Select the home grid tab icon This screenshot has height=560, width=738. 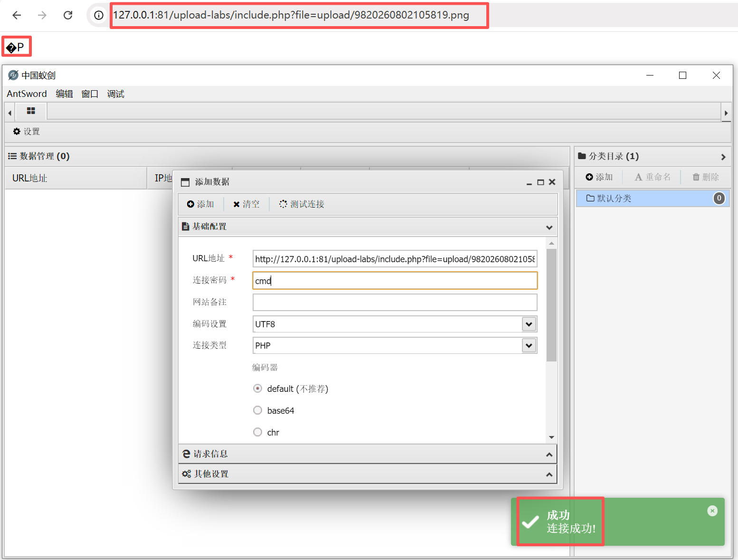tap(31, 111)
